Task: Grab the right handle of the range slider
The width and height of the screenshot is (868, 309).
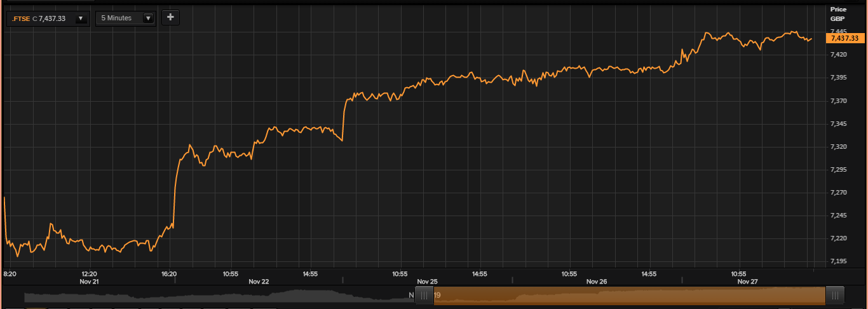Action: [835, 296]
